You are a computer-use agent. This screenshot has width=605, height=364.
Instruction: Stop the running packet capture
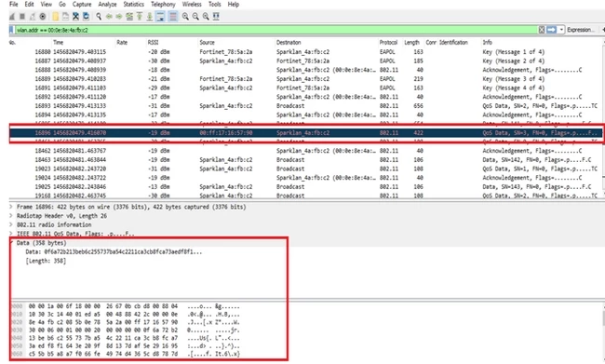coord(22,16)
